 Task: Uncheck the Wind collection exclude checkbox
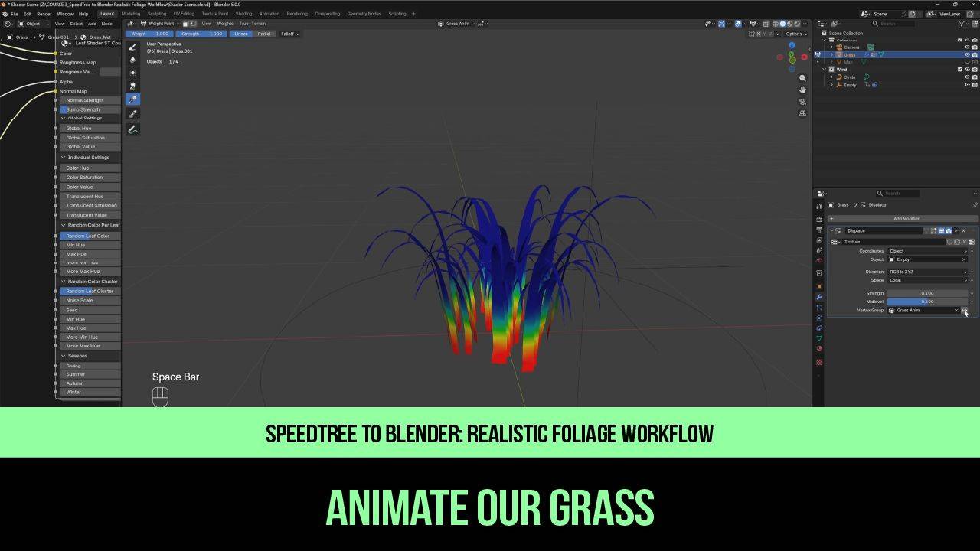(x=960, y=70)
